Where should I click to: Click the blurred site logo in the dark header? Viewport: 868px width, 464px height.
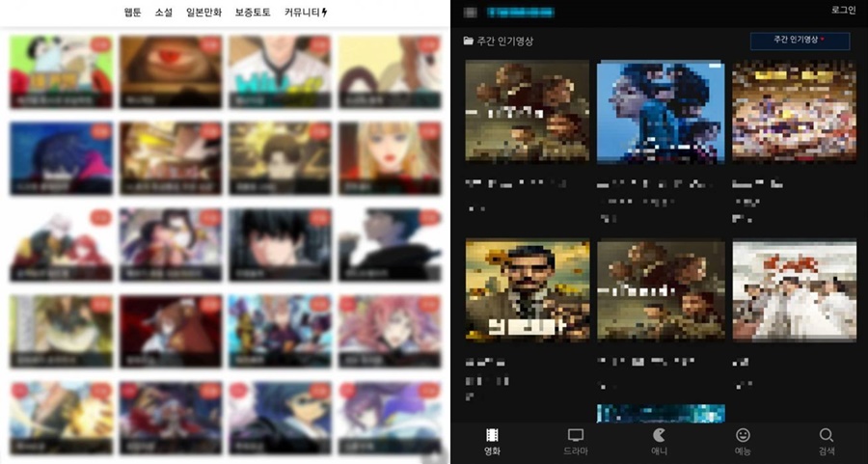coord(521,13)
